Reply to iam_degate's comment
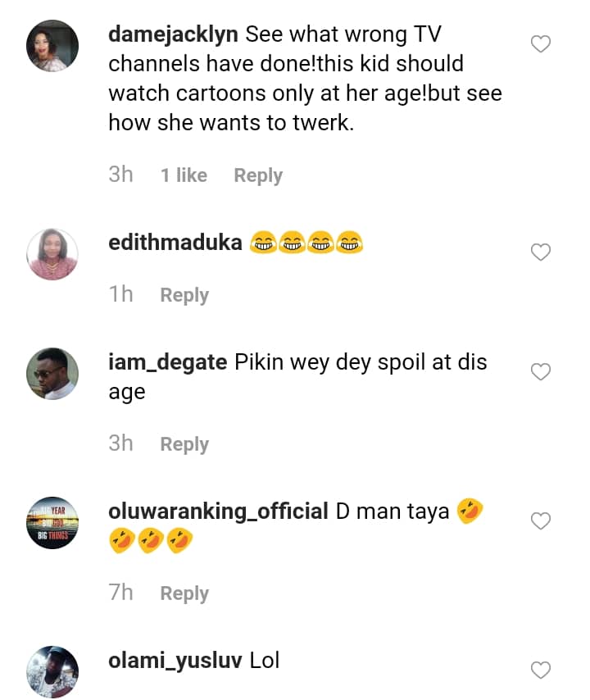This screenshot has width=590, height=700. 184,444
